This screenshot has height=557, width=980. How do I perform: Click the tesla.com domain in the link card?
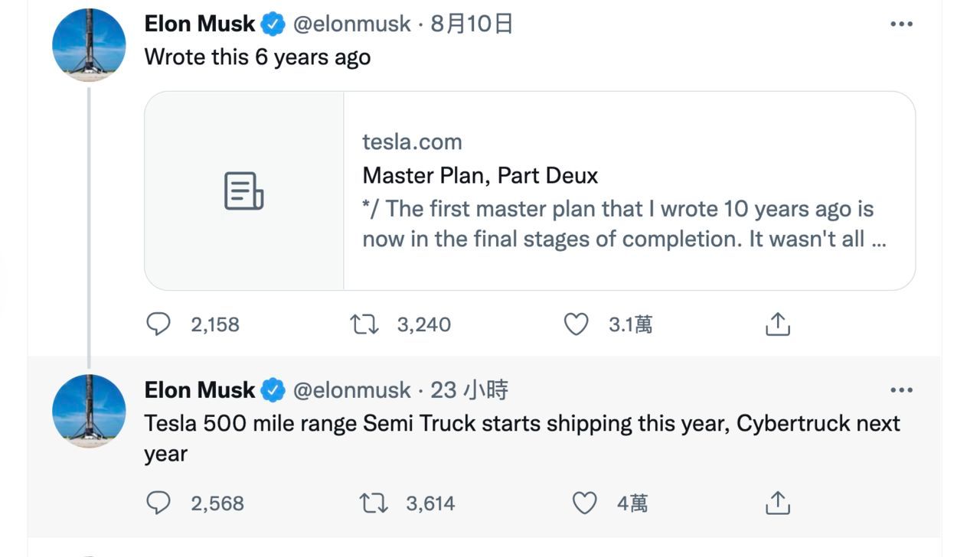tap(412, 142)
